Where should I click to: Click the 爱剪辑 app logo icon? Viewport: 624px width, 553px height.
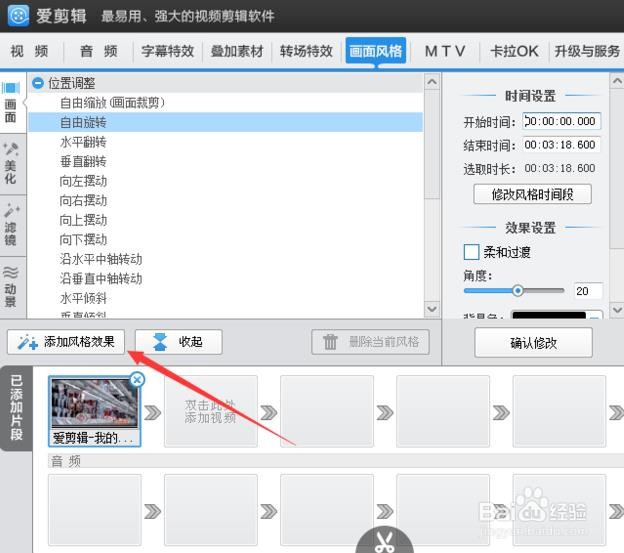click(18, 16)
